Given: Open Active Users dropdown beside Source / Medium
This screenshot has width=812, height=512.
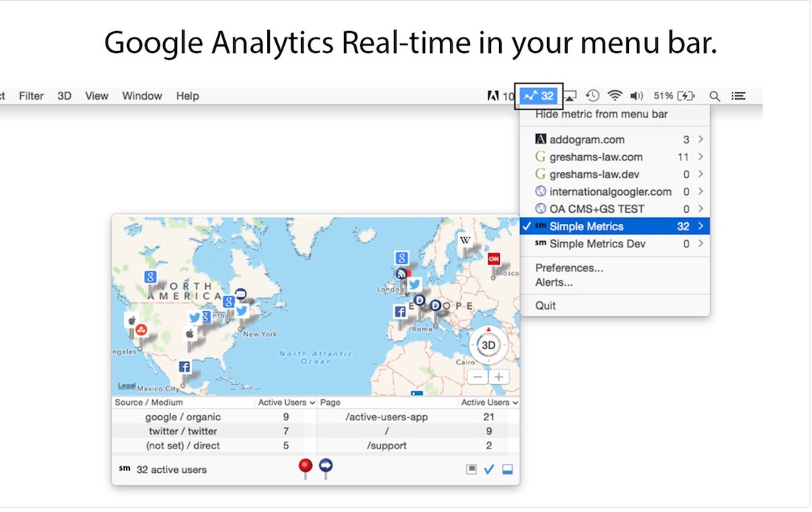Looking at the screenshot, I should (286, 403).
